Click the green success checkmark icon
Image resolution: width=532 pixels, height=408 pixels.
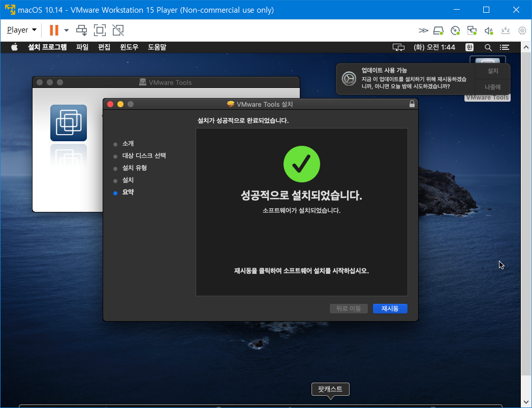(302, 164)
